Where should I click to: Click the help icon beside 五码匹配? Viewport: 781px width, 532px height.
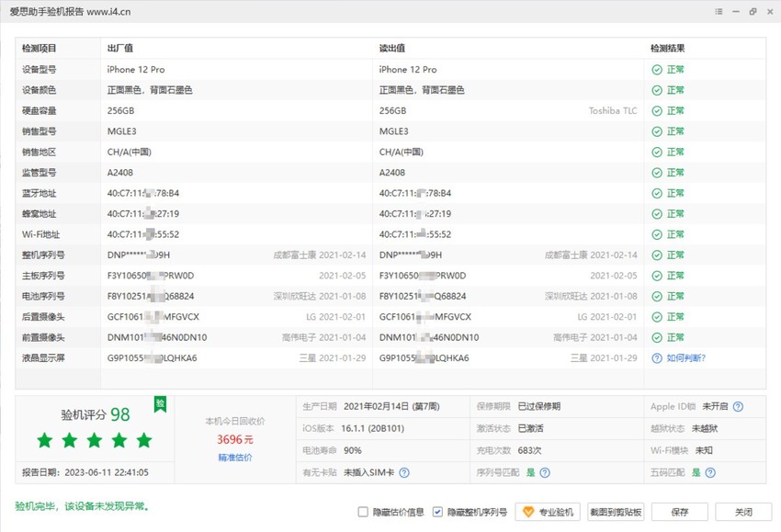(710, 472)
